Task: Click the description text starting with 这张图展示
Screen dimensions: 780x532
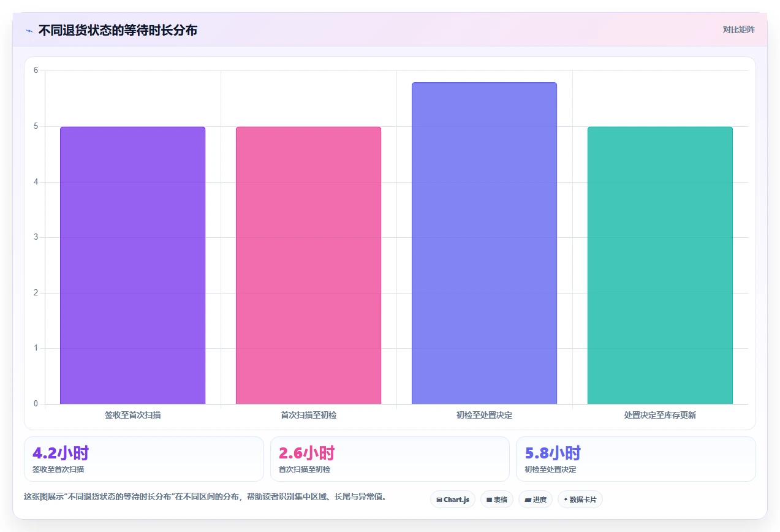Action: click(205, 496)
